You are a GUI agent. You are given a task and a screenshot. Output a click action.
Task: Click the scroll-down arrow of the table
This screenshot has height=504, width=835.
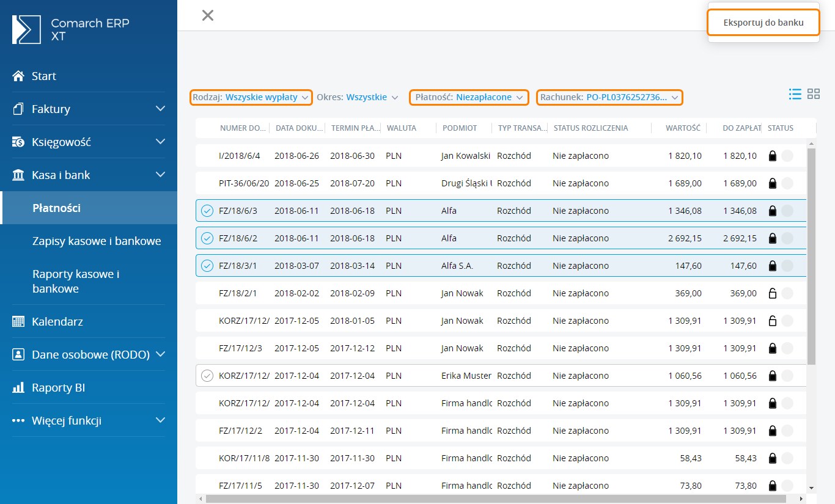(811, 488)
